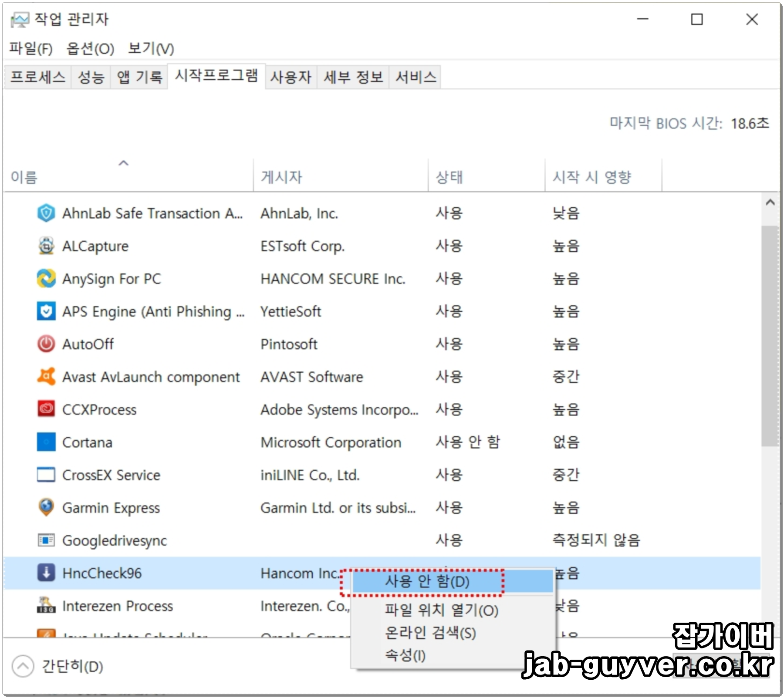784x698 pixels.
Task: Select the Interezen Process entry name
Action: coord(118,606)
